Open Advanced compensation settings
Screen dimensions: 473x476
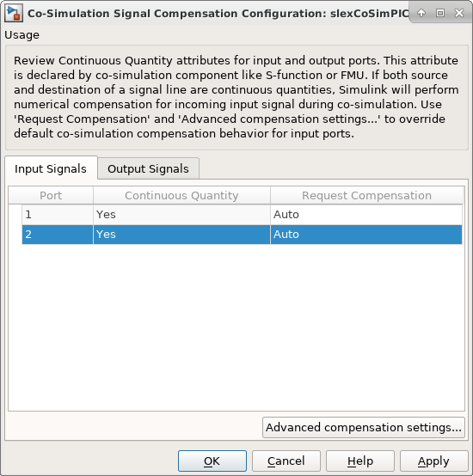point(364,427)
